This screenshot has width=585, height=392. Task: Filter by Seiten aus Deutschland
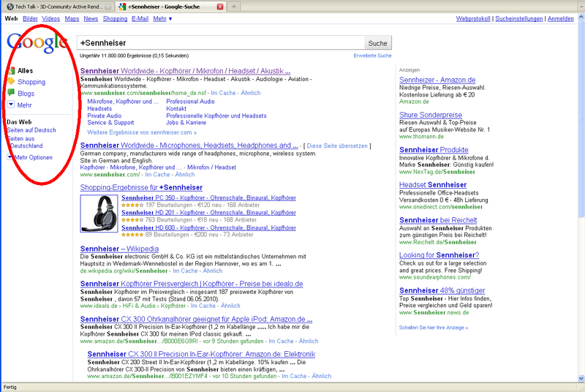coord(26,142)
